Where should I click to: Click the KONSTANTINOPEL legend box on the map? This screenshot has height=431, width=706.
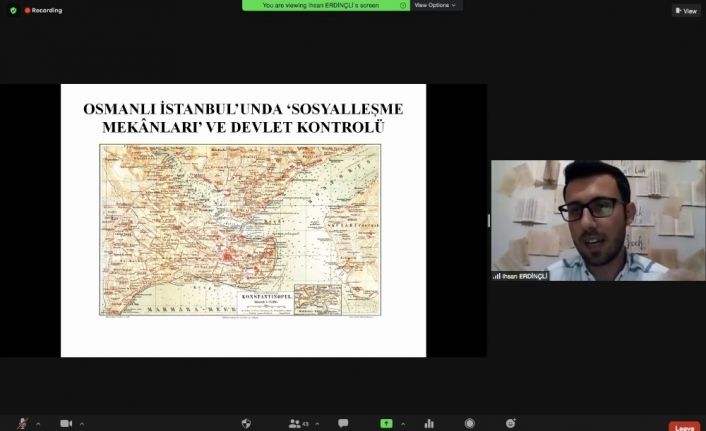tap(267, 303)
